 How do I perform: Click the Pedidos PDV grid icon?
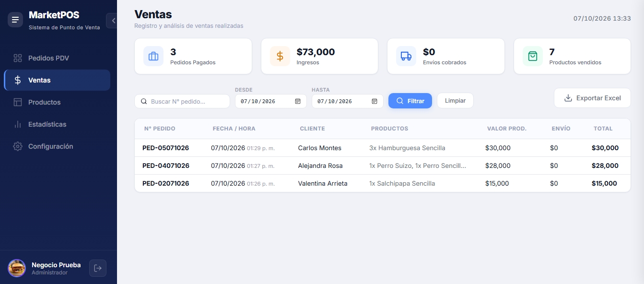[18, 58]
